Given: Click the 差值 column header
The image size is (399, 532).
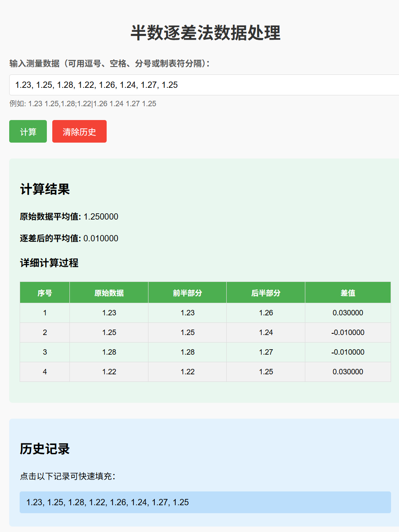Looking at the screenshot, I should pyautogui.click(x=348, y=292).
